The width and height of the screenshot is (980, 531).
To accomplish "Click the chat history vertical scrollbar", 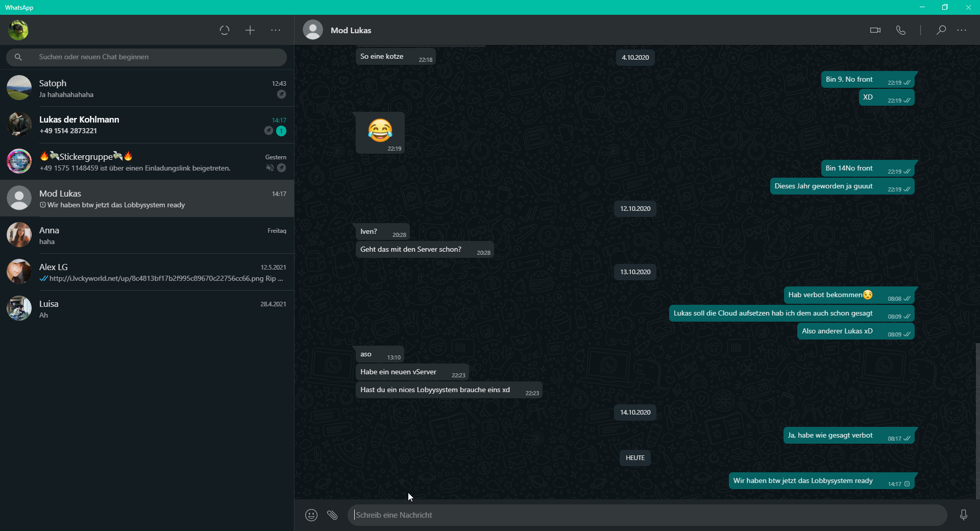I will 977,419.
